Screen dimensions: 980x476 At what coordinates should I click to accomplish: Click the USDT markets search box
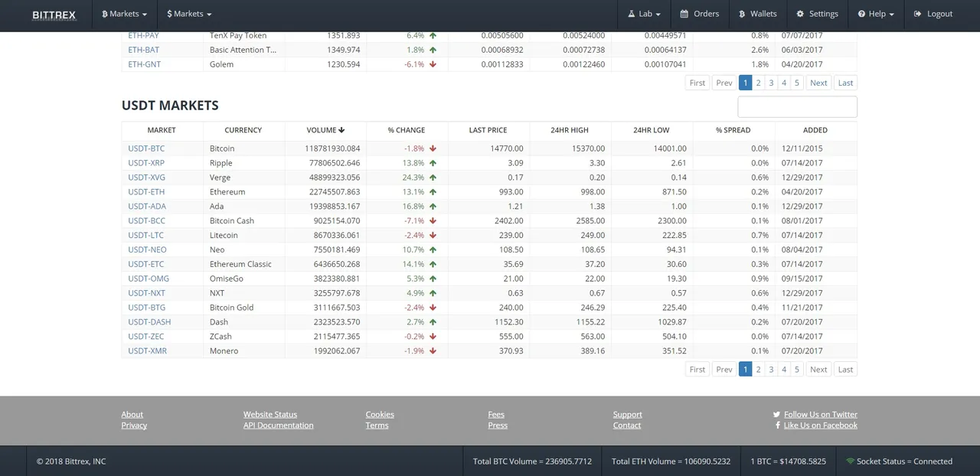(797, 106)
